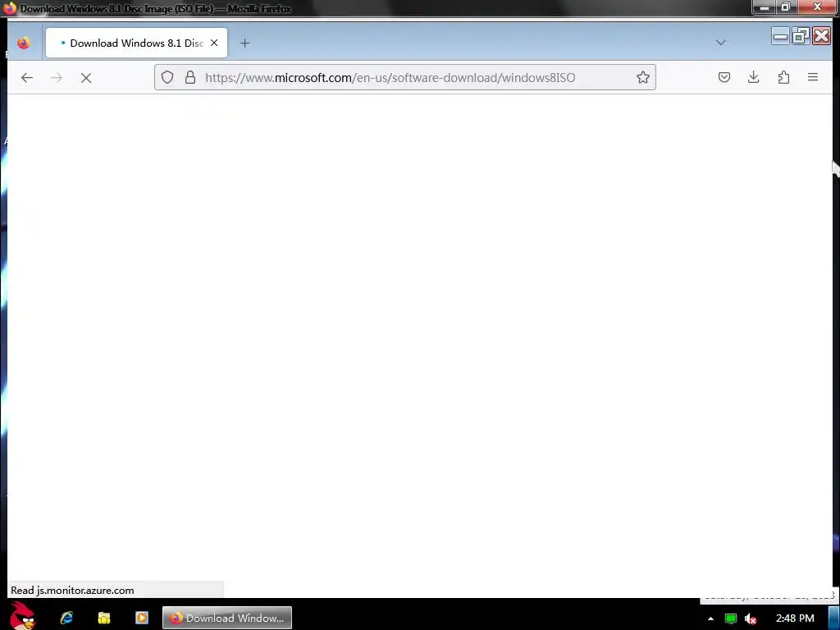Select Firefox Download Window taskbar button
The image size is (840, 630).
pyautogui.click(x=227, y=618)
